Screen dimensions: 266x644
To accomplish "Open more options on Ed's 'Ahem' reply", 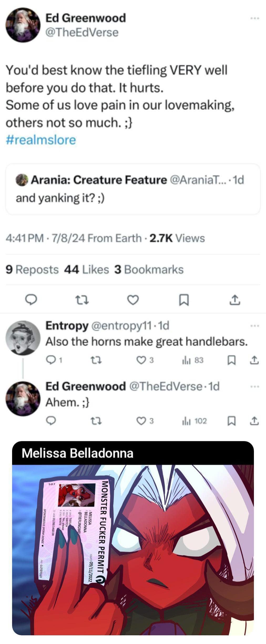I will point(255,387).
